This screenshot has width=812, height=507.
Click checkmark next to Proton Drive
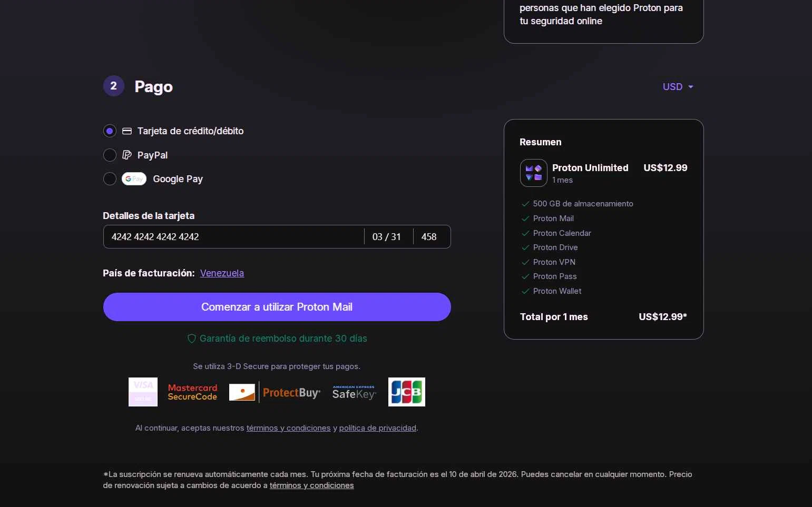click(x=525, y=247)
